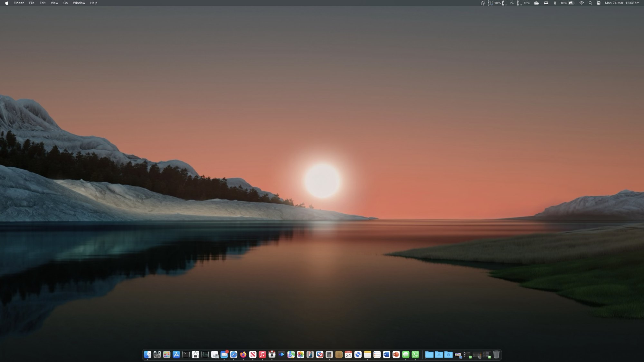Expand the Applications folder stack in Dock
Screen dimensions: 644x362
click(439, 354)
